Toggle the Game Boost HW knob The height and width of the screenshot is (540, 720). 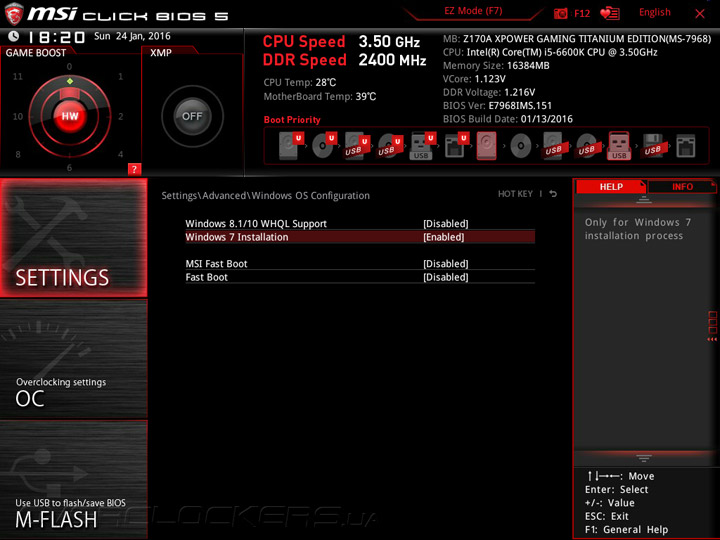pos(70,116)
